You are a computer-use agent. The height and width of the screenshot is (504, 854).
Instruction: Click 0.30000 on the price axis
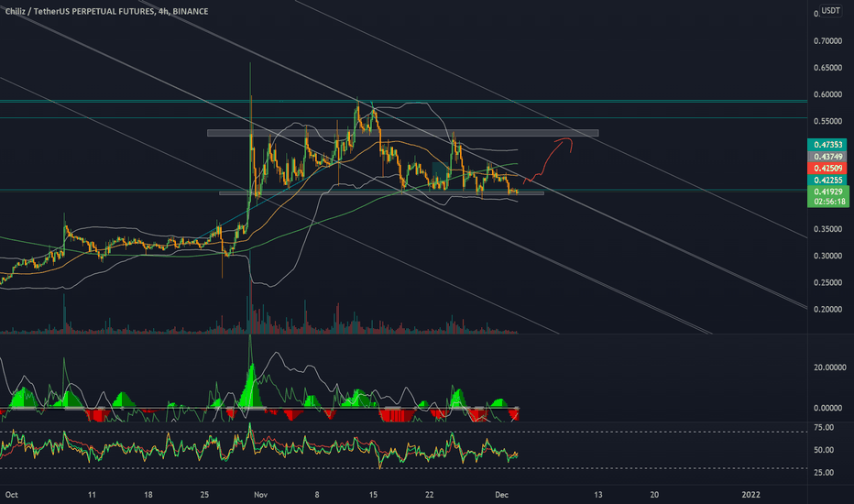click(x=827, y=256)
